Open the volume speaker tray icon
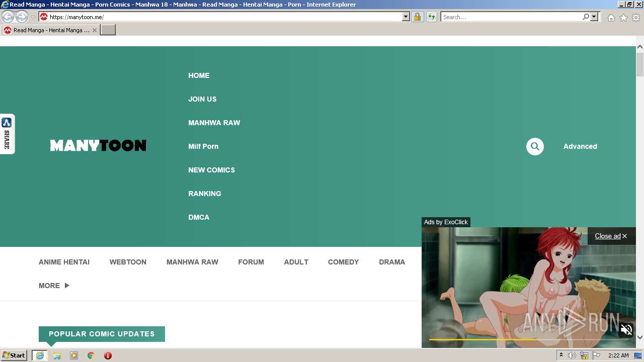The height and width of the screenshot is (362, 644). [572, 355]
